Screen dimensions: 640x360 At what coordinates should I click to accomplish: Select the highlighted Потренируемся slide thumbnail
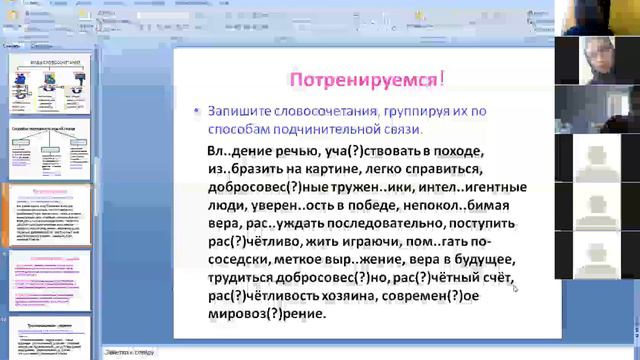tap(50, 215)
